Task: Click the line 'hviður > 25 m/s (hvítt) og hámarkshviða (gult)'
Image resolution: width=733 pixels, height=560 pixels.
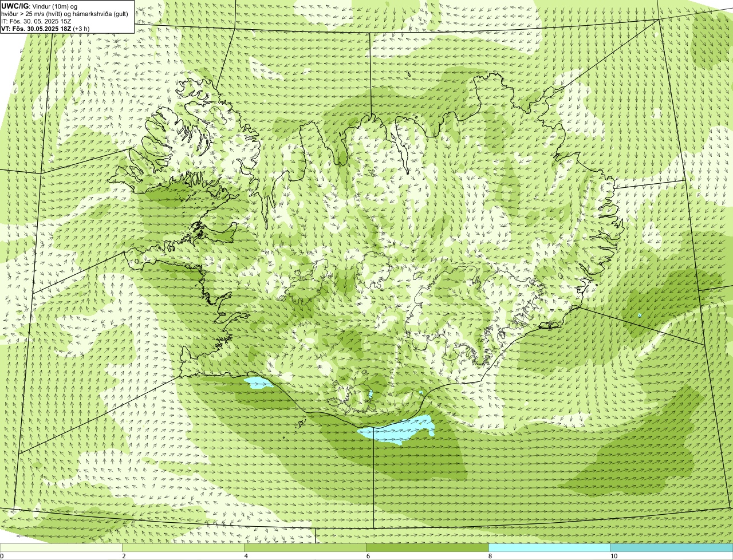Action: pos(65,14)
